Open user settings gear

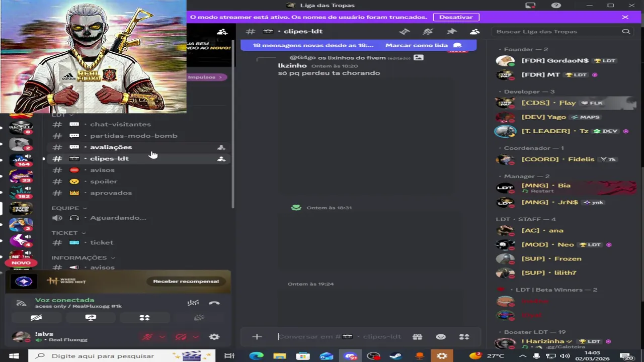coord(214,337)
